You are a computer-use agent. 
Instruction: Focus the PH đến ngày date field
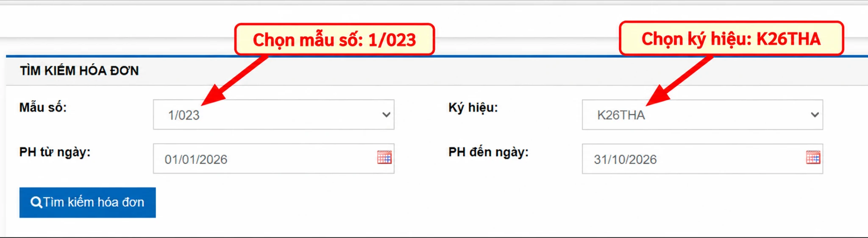click(702, 159)
